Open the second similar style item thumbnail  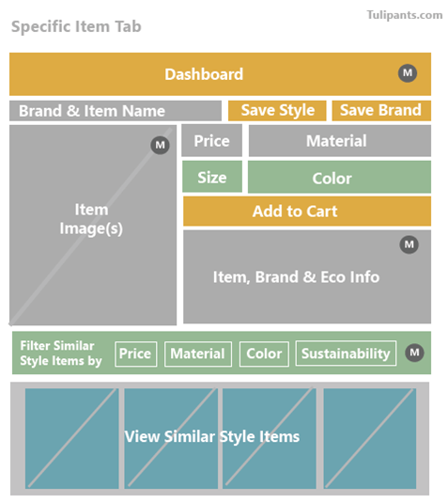click(171, 438)
